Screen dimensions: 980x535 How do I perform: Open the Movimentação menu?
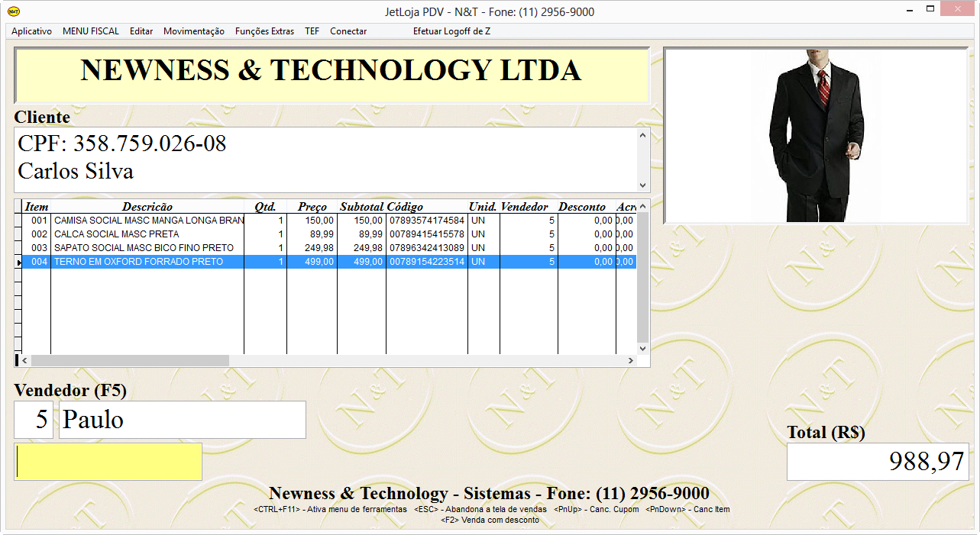point(194,31)
